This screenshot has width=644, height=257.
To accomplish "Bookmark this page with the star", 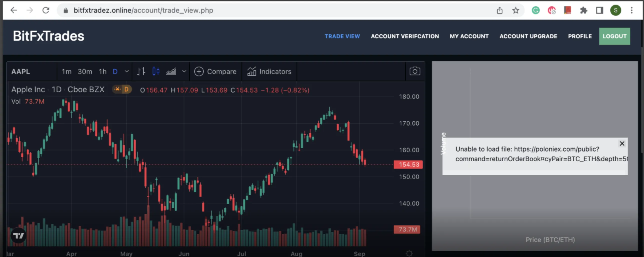I will pos(515,10).
